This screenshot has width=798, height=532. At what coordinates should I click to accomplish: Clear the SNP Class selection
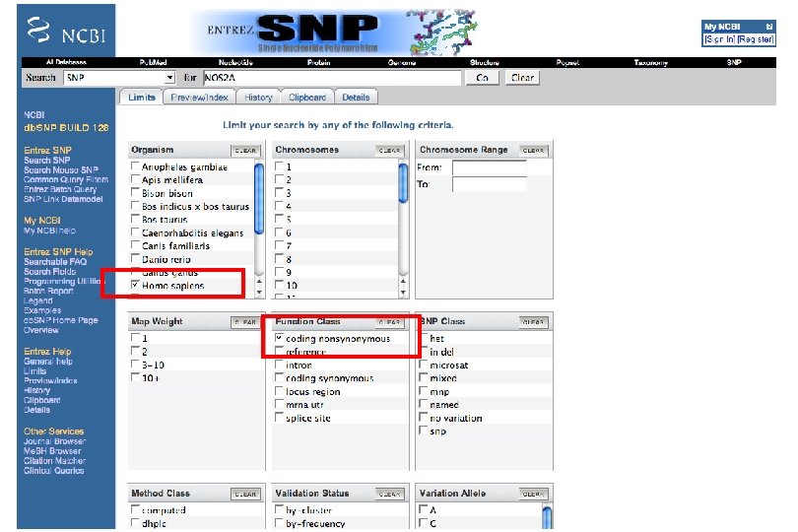[533, 322]
